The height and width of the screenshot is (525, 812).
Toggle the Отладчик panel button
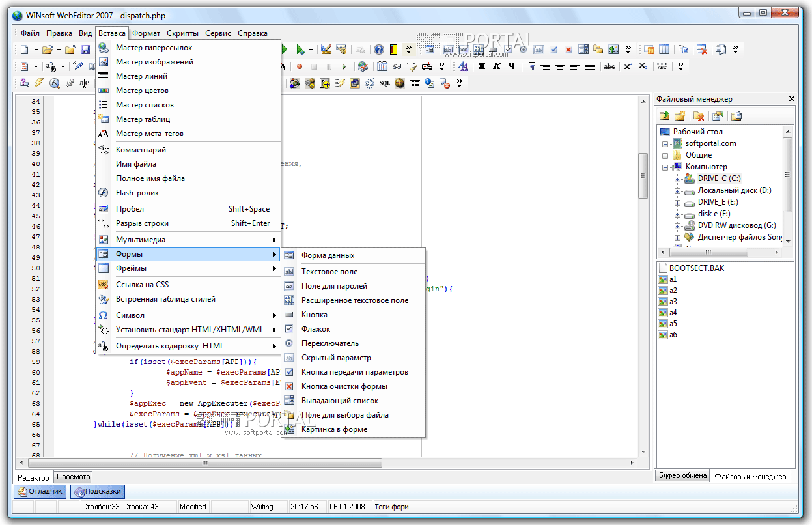pyautogui.click(x=40, y=492)
